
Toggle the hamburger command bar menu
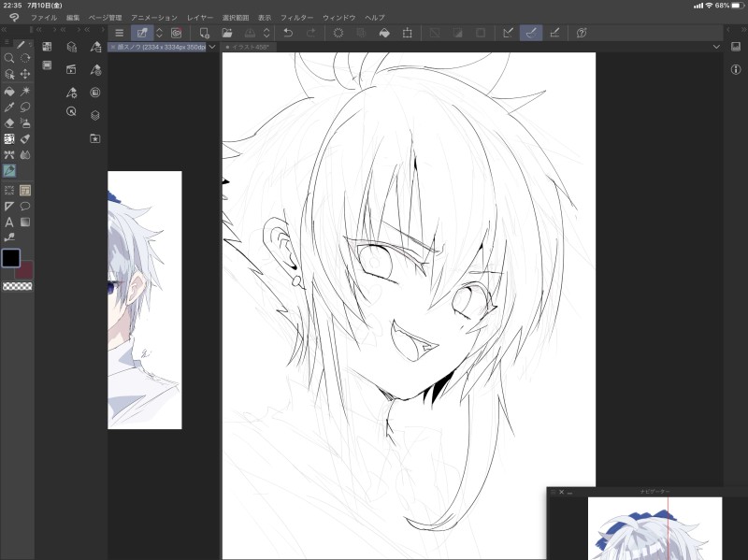click(120, 33)
